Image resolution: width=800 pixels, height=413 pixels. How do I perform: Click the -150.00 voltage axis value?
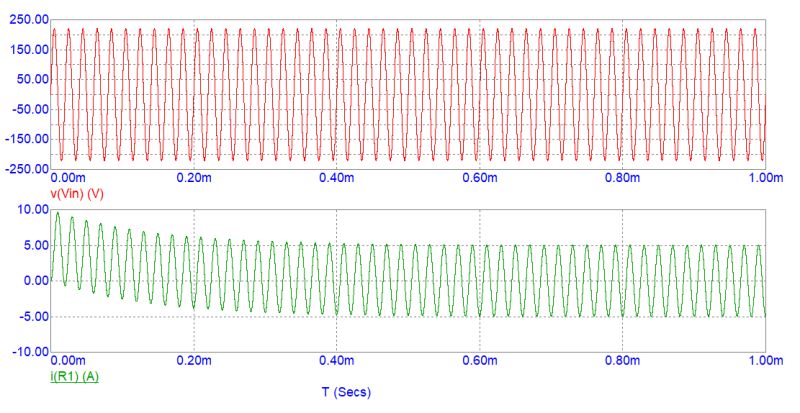point(27,139)
